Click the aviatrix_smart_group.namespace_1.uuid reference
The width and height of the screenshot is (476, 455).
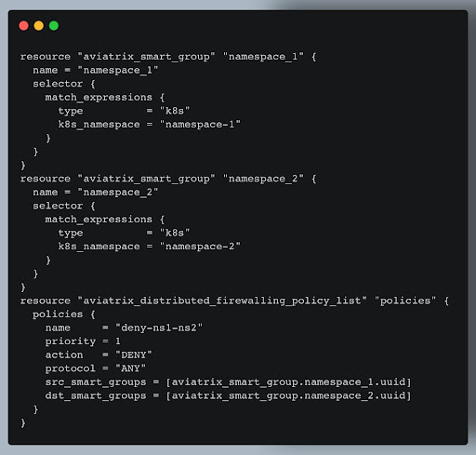click(x=288, y=381)
